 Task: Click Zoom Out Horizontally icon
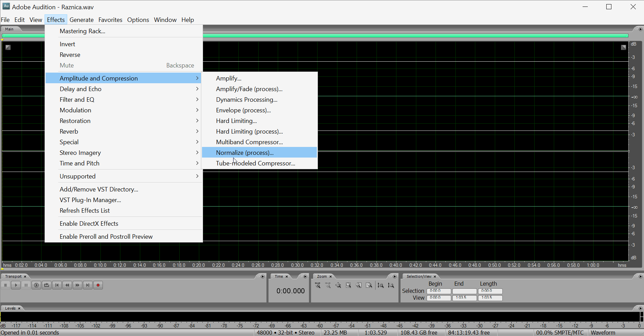tap(328, 285)
